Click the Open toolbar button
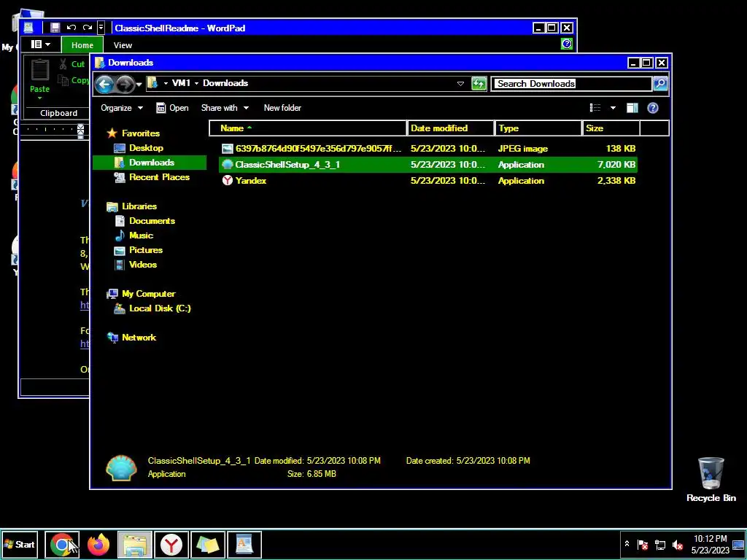Viewport: 747px width, 560px height. click(x=172, y=108)
